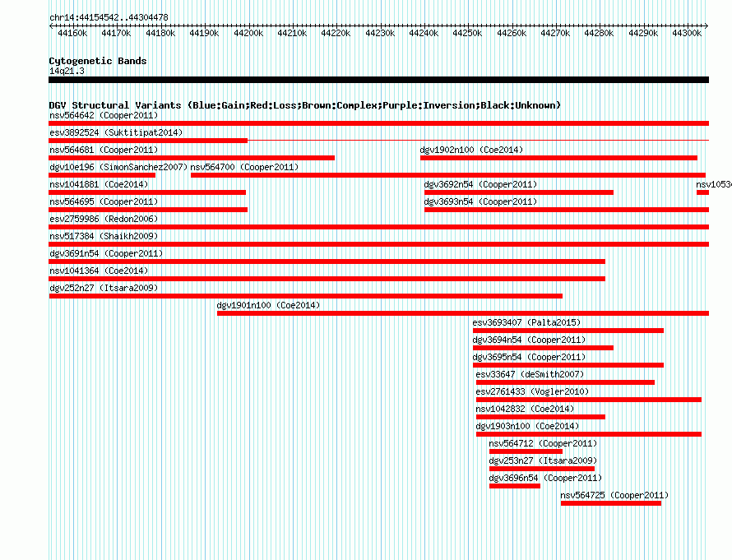Screen dimensions: 732x560
Task: Click the red bar under nsv564712
Action: [x=526, y=451]
